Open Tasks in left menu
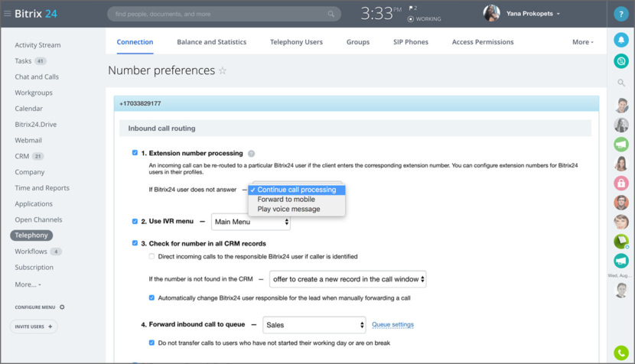 [23, 60]
